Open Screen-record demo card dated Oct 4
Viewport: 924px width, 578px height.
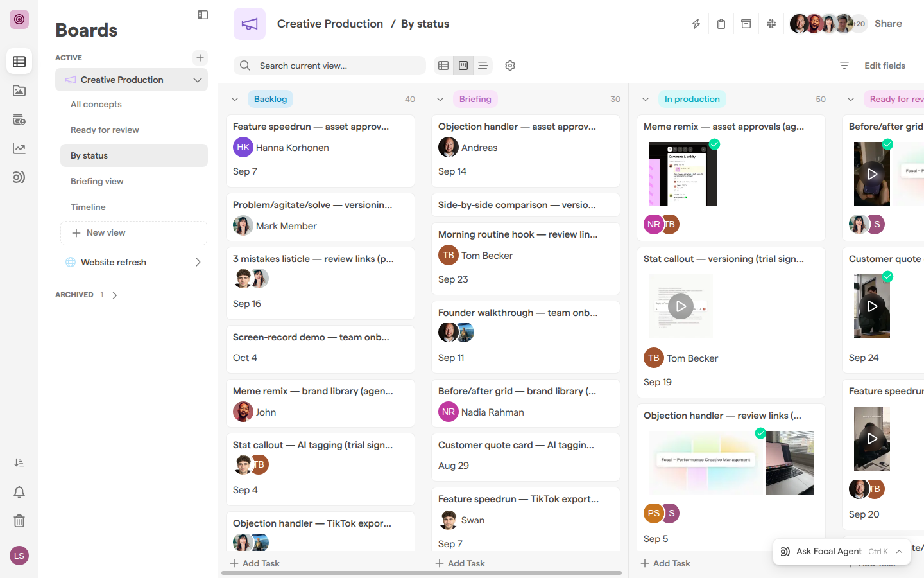(320, 349)
